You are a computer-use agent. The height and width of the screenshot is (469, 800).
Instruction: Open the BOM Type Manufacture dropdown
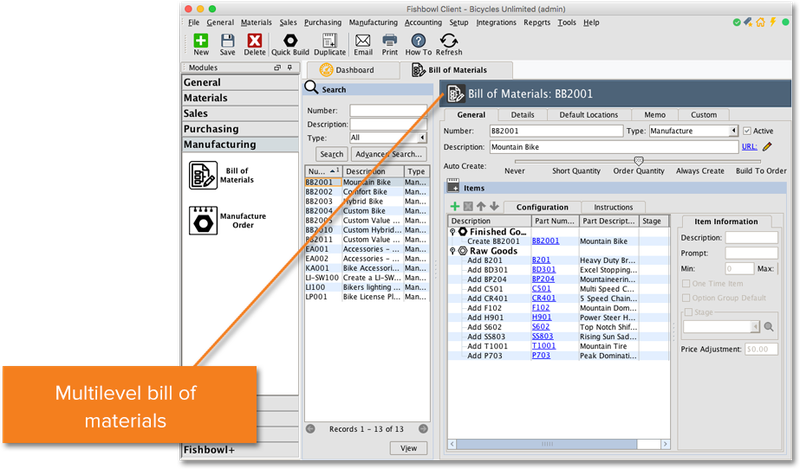pyautogui.click(x=734, y=131)
